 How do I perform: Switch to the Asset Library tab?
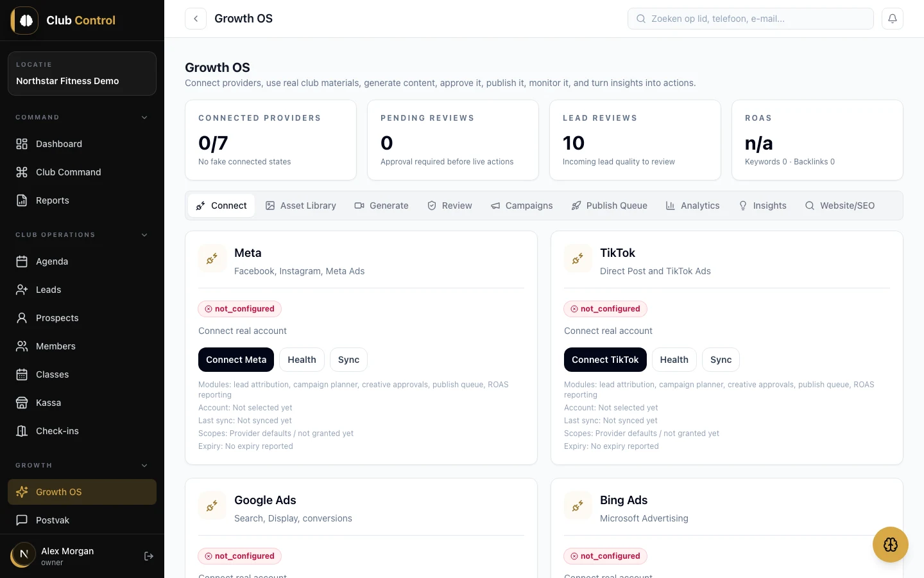301,206
